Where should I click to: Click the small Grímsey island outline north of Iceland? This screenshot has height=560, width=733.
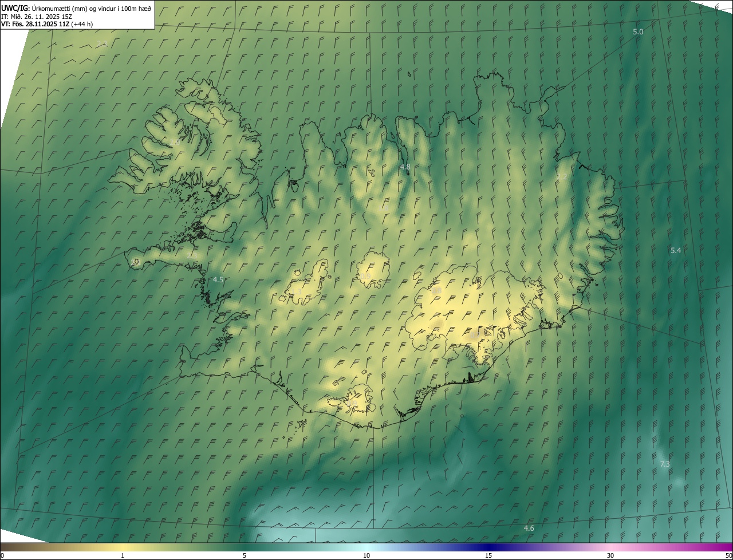[410, 73]
